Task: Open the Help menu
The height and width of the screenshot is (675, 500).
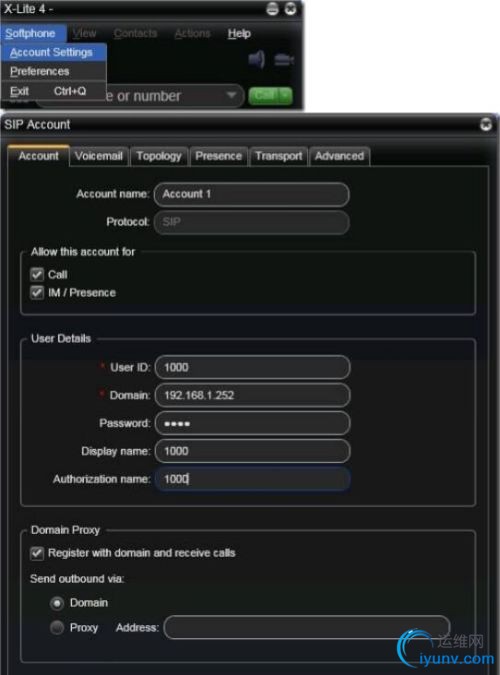Action: coord(239,33)
